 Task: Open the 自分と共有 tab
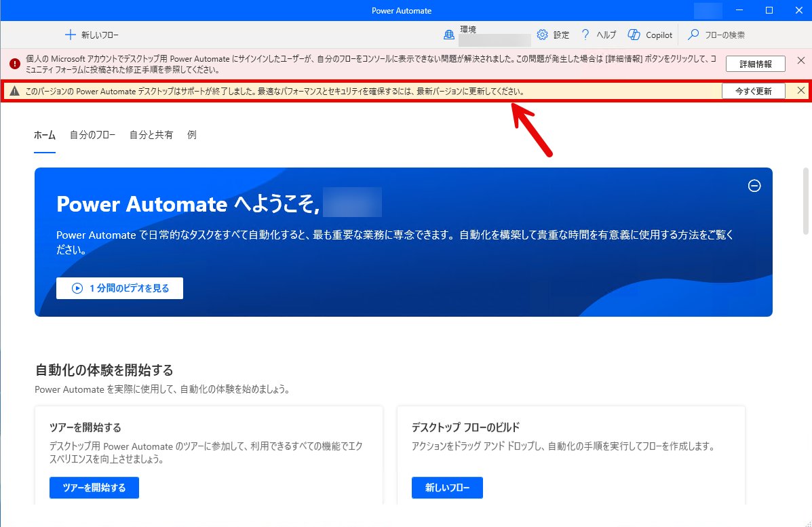[151, 135]
